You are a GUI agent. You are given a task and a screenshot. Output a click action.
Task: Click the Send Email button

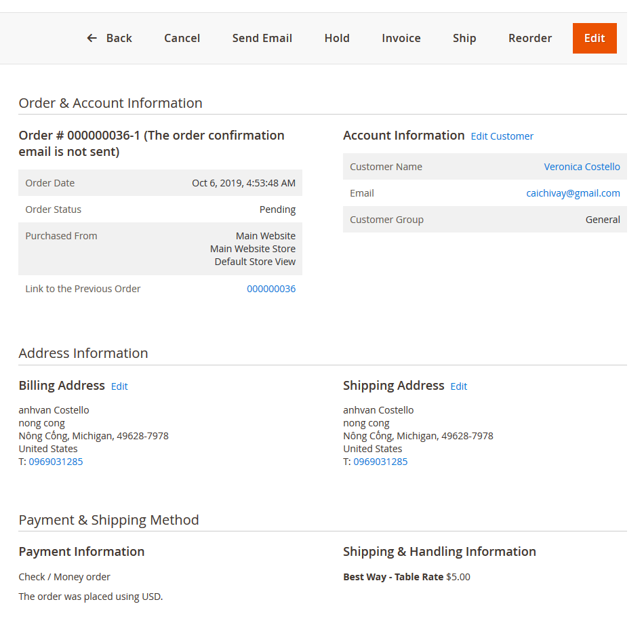tap(262, 38)
